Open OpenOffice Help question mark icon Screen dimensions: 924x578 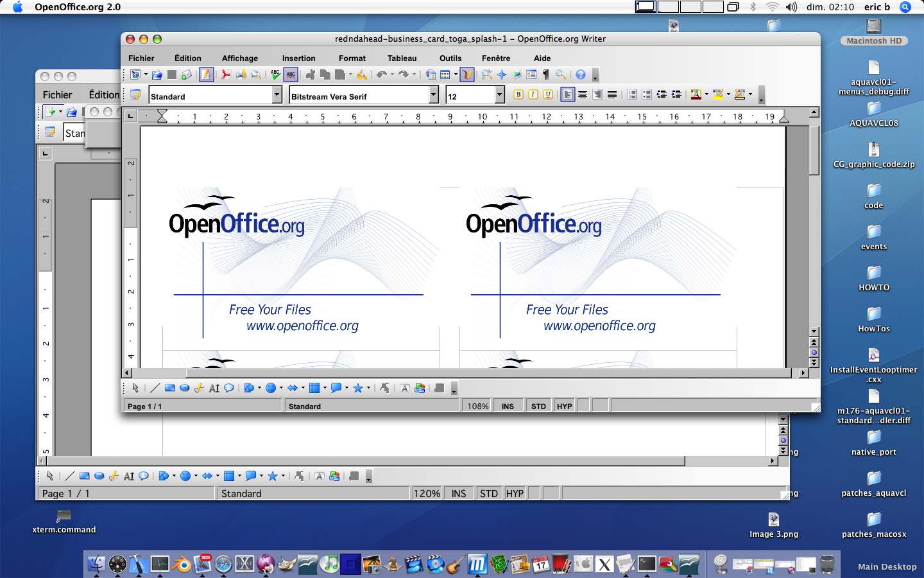click(581, 74)
